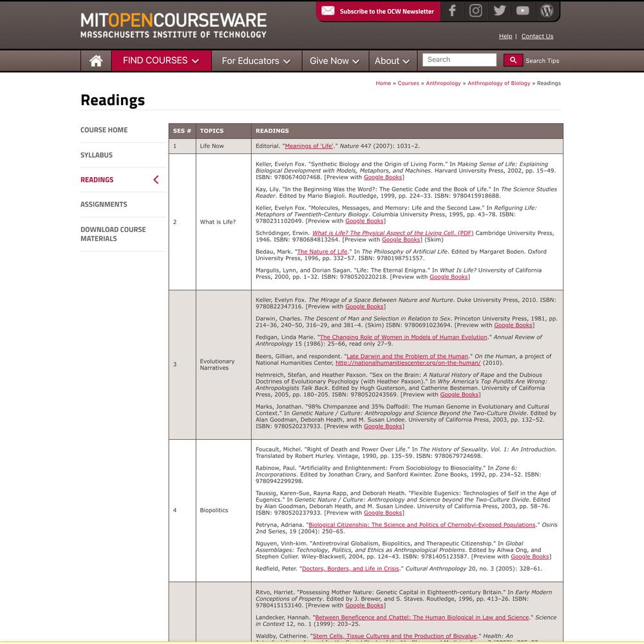Open the OCW Instagram icon
This screenshot has height=644, width=644.
click(476, 10)
